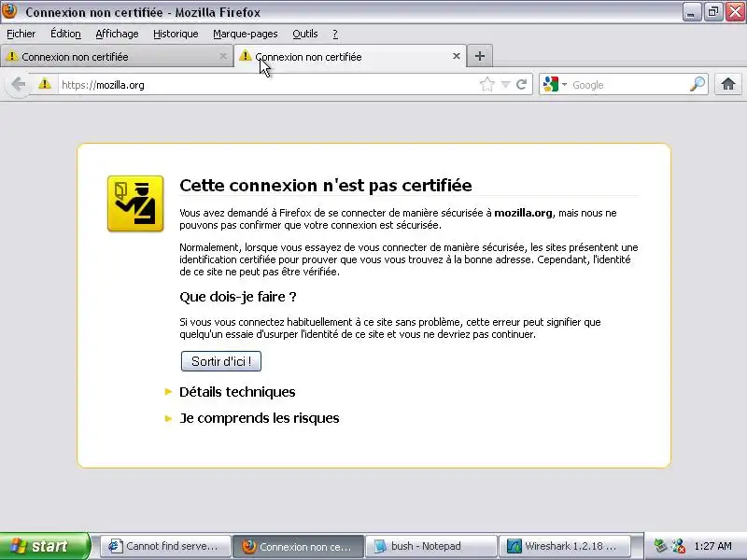Open the Édition menu

(65, 34)
